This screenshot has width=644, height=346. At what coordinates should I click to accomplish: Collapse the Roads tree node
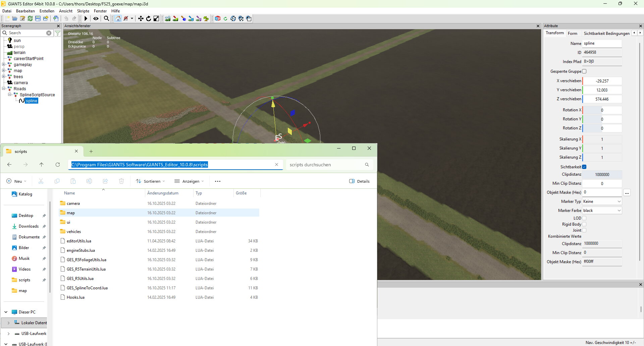pyautogui.click(x=4, y=89)
